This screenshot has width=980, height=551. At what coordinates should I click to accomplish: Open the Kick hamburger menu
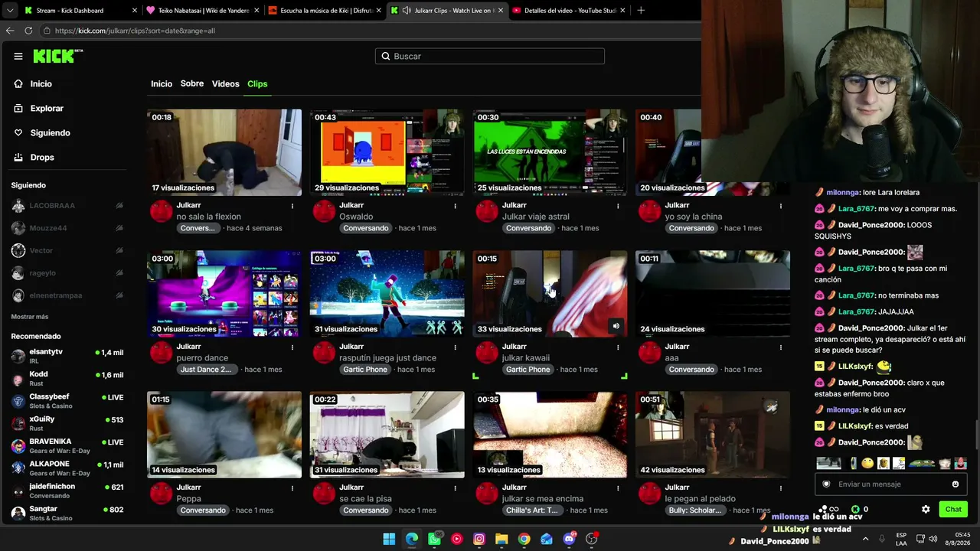(x=18, y=56)
